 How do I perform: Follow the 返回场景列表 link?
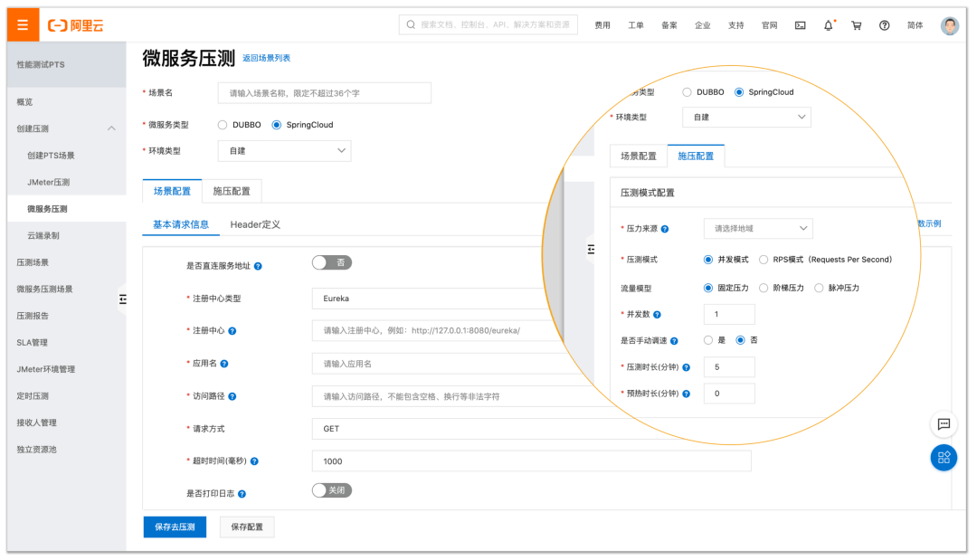coord(266,58)
